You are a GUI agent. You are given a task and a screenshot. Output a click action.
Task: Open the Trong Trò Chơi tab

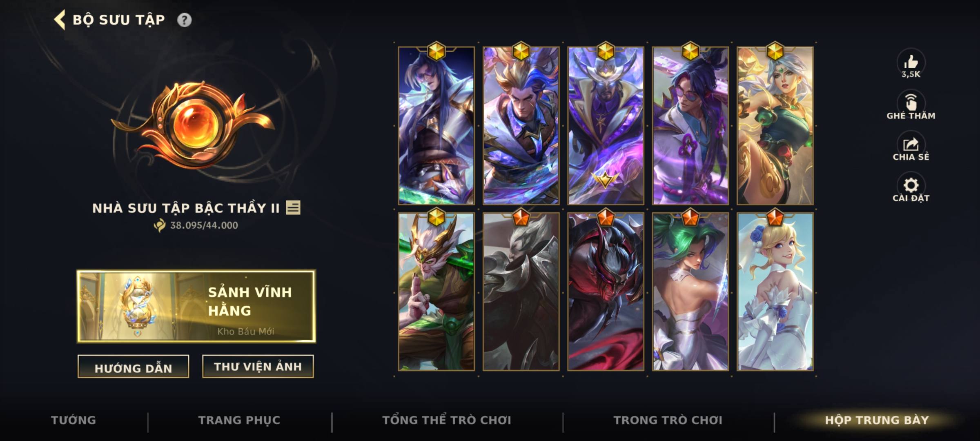click(x=668, y=420)
